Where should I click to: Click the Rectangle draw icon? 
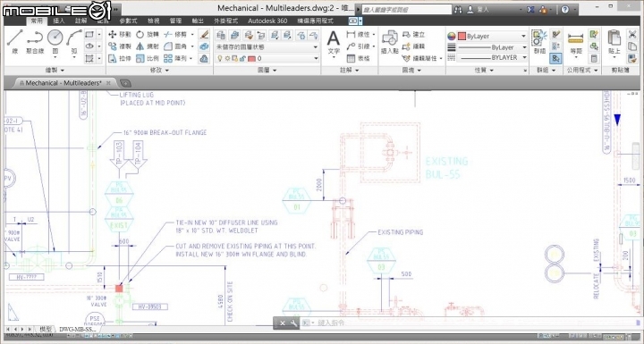coord(89,35)
